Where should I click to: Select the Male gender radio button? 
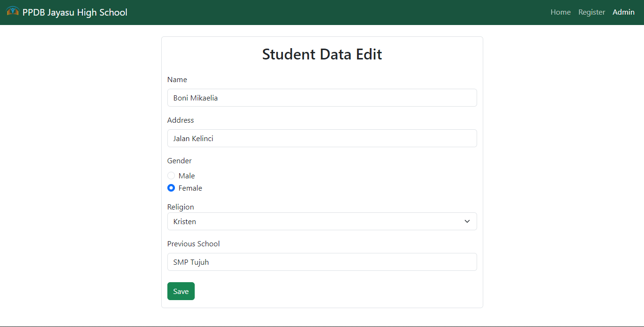(171, 176)
